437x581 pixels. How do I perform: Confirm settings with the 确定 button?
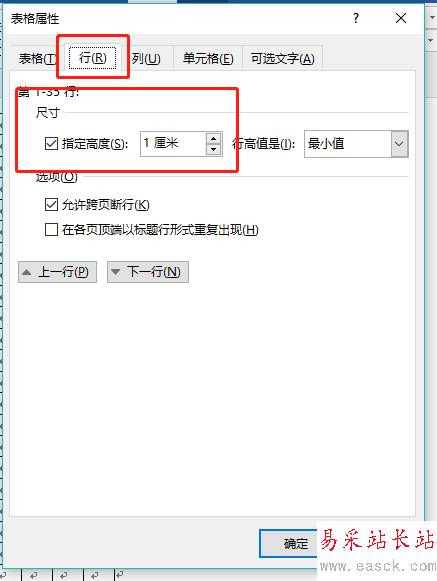[x=289, y=543]
